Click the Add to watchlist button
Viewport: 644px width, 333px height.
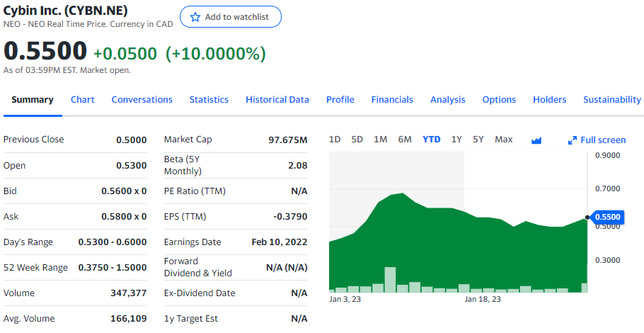231,17
